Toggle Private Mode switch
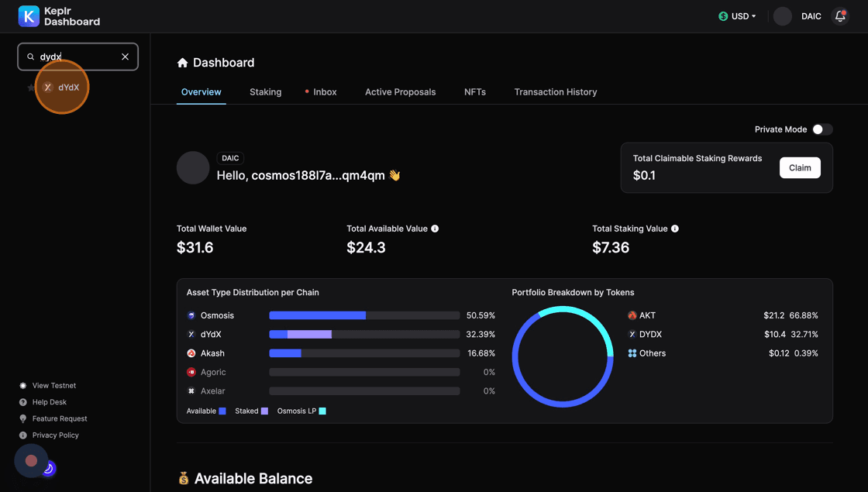This screenshot has height=492, width=868. pos(822,129)
